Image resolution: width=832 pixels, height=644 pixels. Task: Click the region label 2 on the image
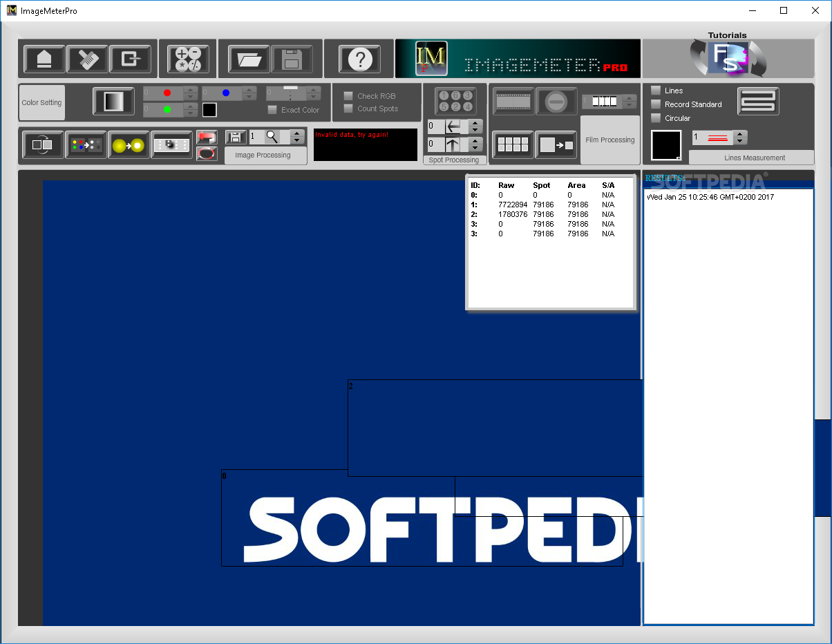(351, 386)
